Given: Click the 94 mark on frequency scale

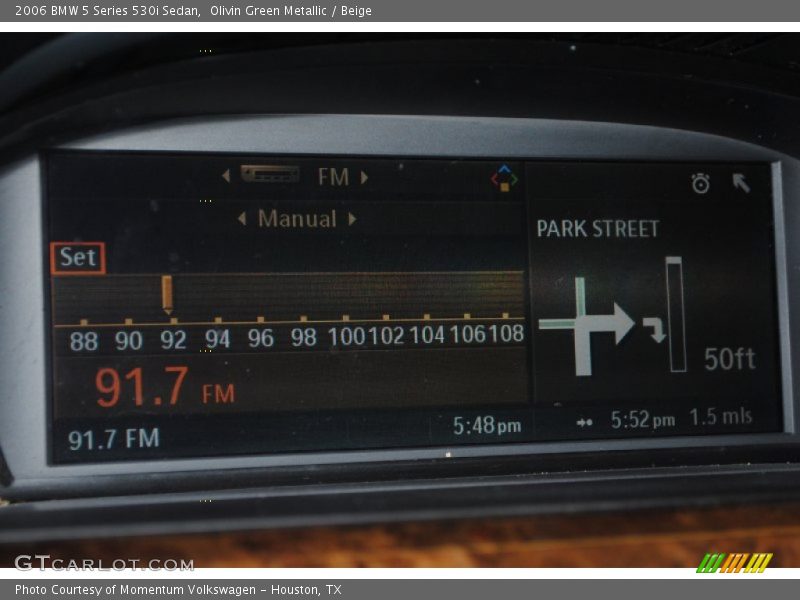Looking at the screenshot, I should pos(218,339).
